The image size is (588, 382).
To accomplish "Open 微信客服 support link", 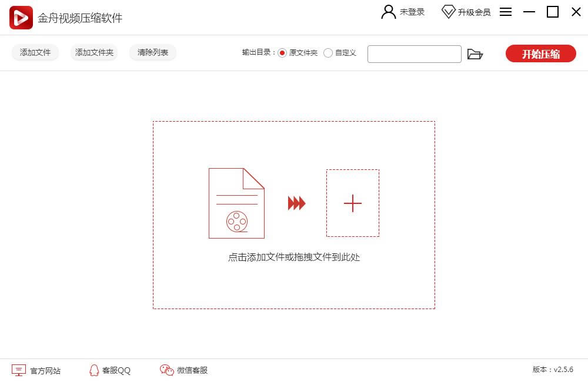I will click(x=192, y=370).
